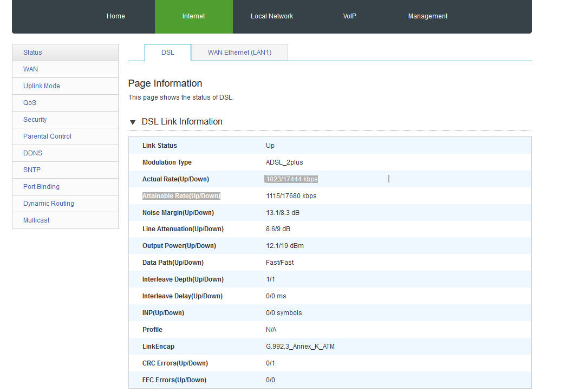This screenshot has height=392, width=573.
Task: Switch to the DSL tab
Action: click(x=168, y=52)
